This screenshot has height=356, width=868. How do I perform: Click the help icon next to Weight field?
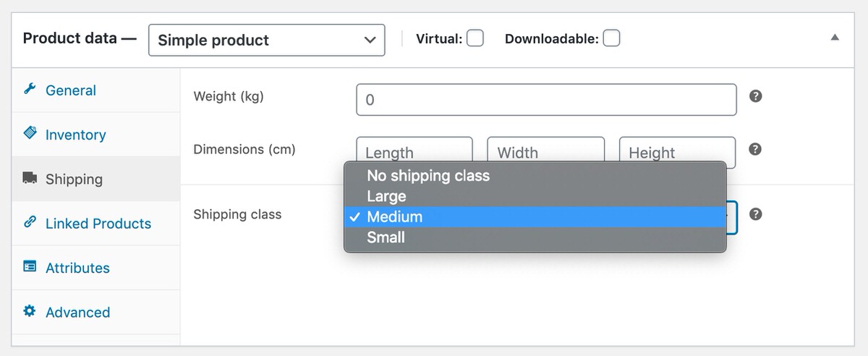pos(755,96)
